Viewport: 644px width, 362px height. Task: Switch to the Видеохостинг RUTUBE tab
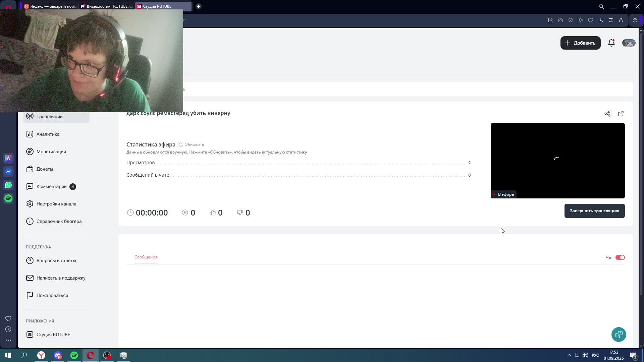click(107, 6)
